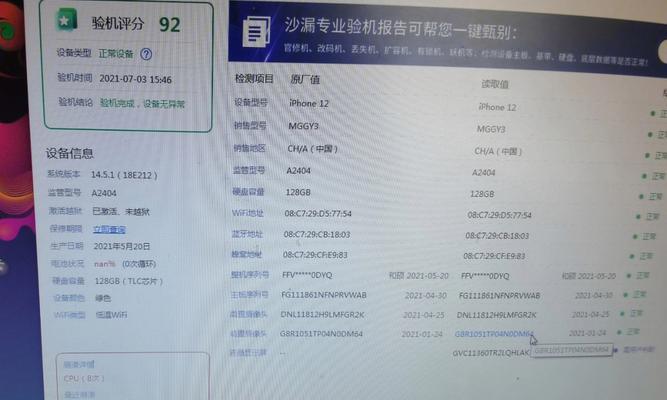667x400 pixels.
Task: Select DNL11812H9LMFGR2K in the 原厂值 column
Action: point(322,314)
